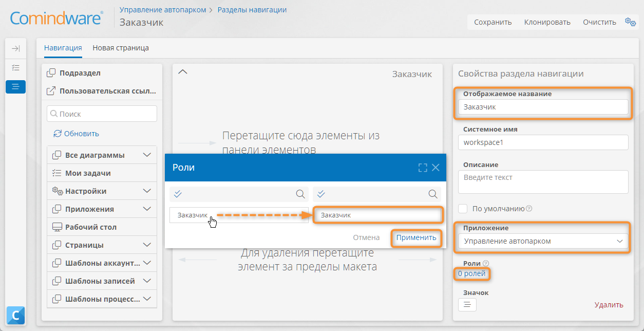
Task: Select the Подраздел element label
Action: coord(80,73)
